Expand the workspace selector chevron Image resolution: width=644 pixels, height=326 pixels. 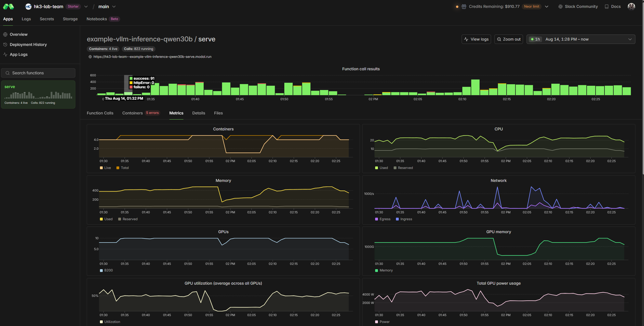click(x=86, y=7)
